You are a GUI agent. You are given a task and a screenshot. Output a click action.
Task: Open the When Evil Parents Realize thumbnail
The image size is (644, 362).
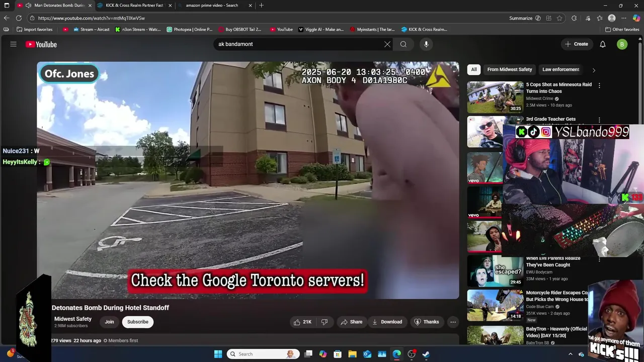495,270
